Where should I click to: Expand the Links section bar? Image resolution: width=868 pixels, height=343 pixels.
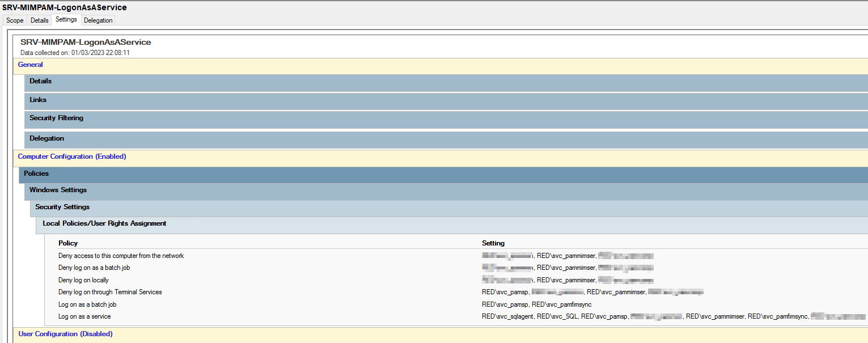[38, 100]
